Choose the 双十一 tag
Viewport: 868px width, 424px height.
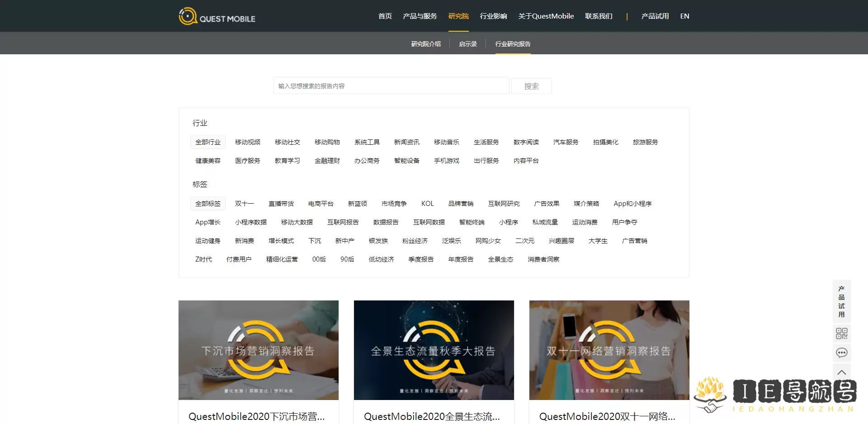[245, 204]
